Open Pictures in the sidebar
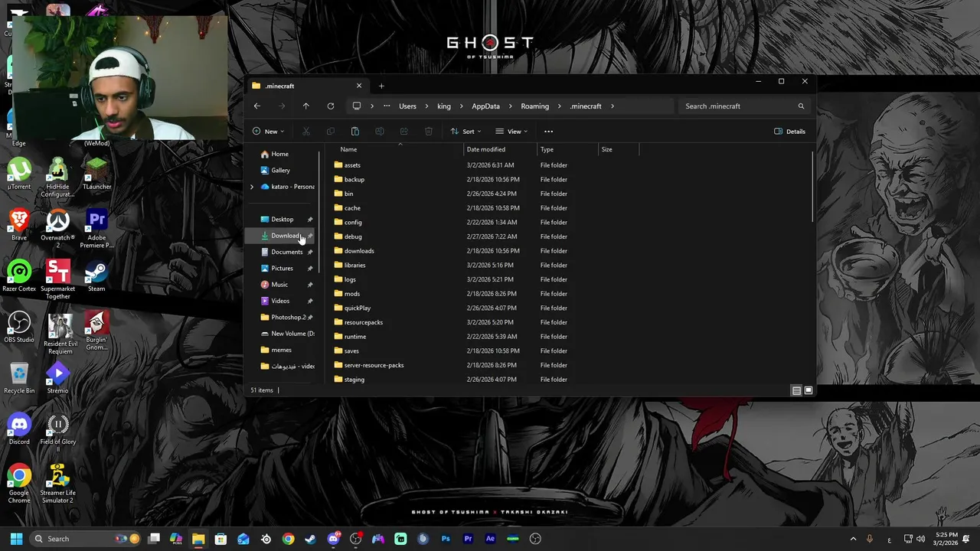 point(283,268)
